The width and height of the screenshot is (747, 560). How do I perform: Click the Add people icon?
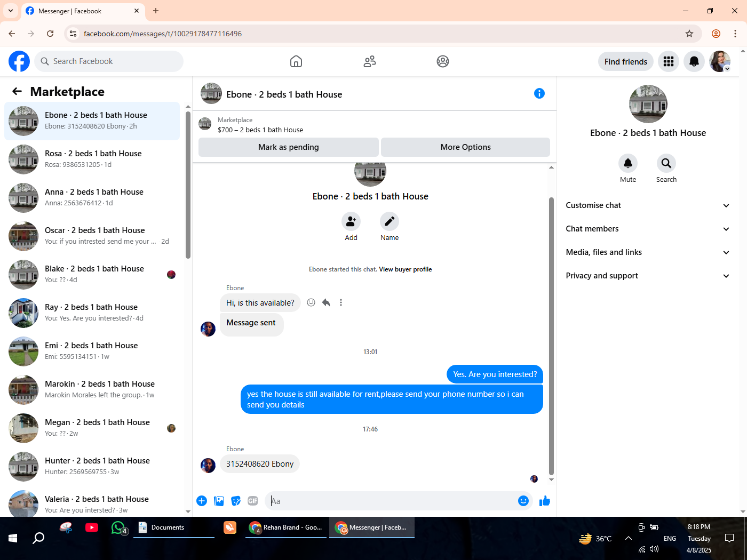(x=351, y=221)
